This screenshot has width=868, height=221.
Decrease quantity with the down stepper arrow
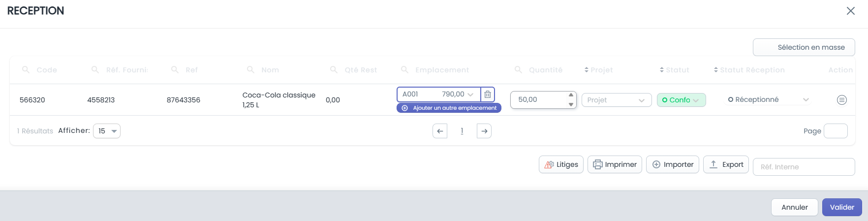[x=571, y=104]
